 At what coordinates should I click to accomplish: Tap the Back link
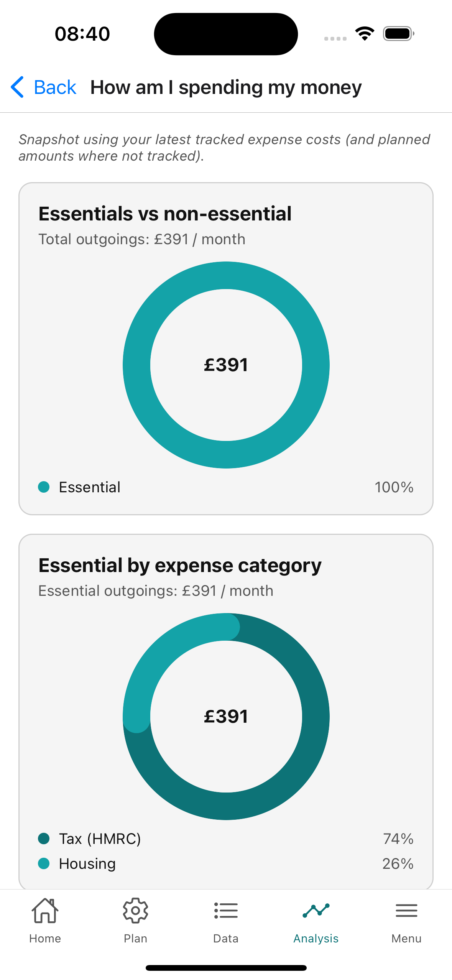[55, 87]
